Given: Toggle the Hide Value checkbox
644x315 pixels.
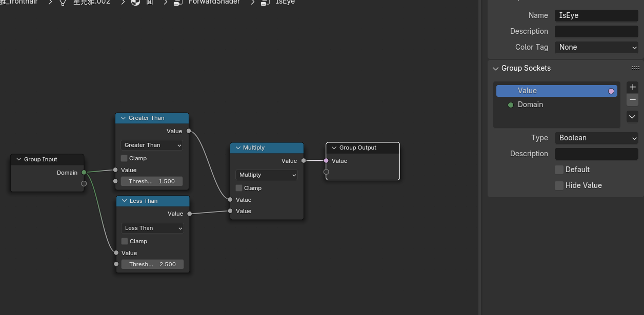Looking at the screenshot, I should (559, 185).
